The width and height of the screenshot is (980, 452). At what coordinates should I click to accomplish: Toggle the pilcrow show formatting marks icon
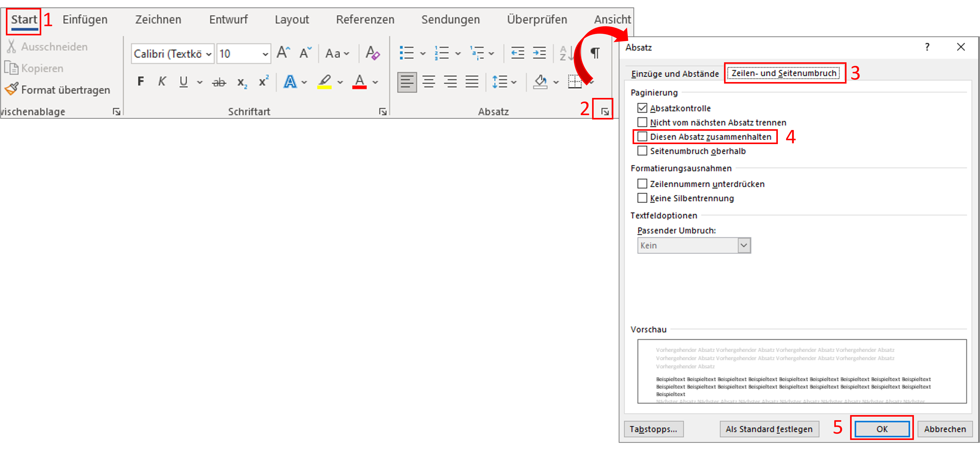[x=595, y=53]
